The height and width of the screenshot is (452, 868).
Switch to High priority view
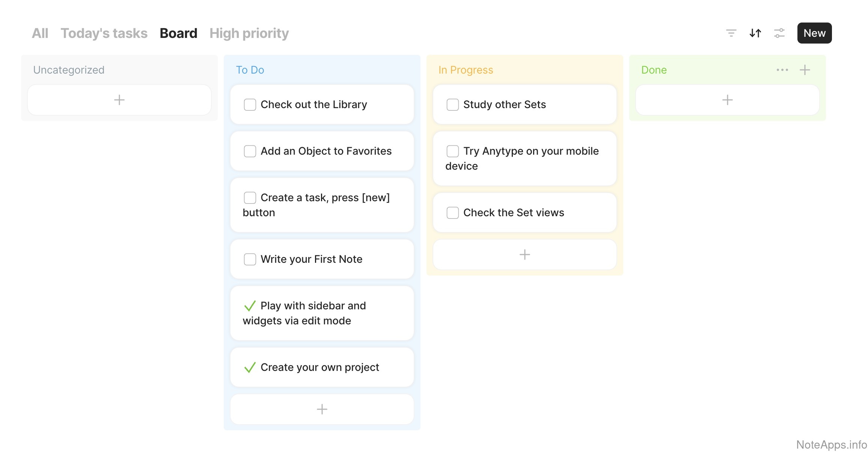click(249, 33)
